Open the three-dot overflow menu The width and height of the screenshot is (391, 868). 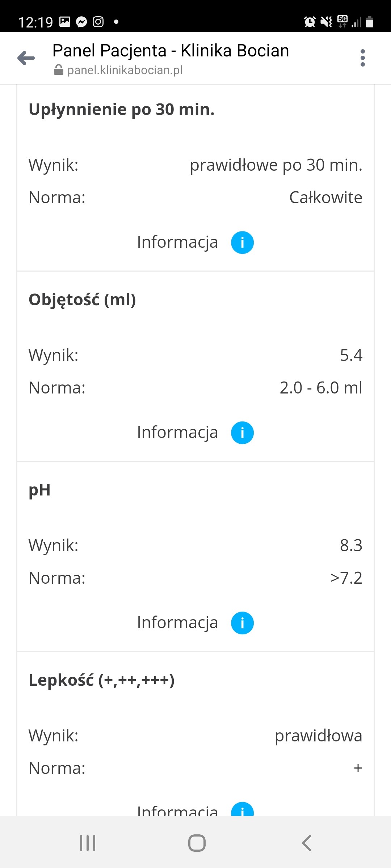pos(362,58)
